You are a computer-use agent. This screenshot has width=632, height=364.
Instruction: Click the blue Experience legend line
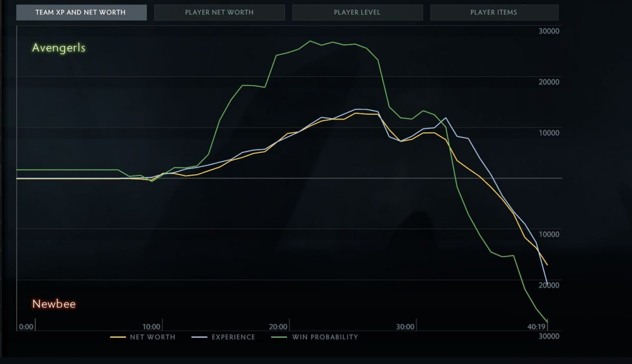[x=199, y=337]
